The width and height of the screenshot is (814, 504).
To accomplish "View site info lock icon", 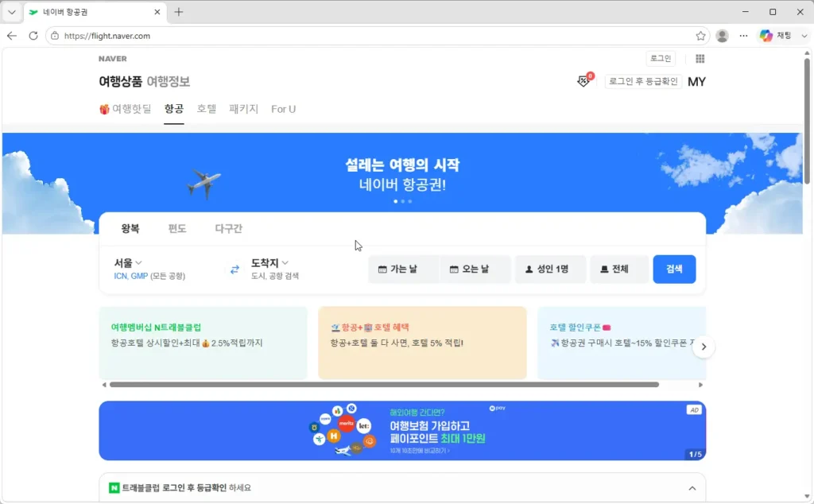I will point(55,36).
